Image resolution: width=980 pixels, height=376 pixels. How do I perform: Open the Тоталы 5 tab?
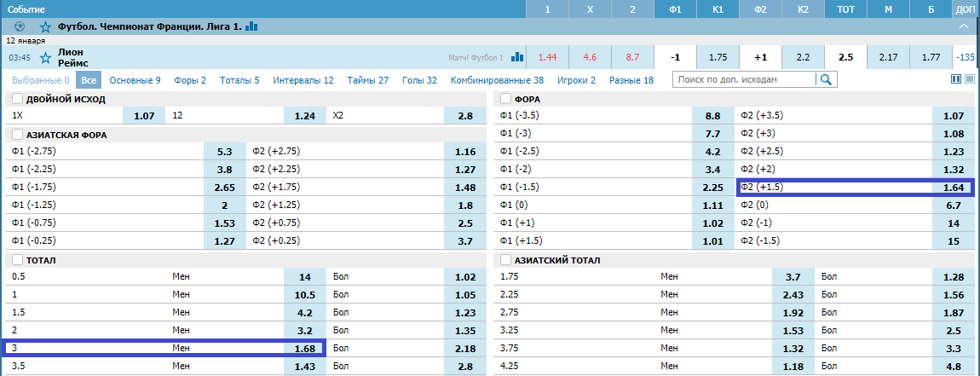coord(239,80)
